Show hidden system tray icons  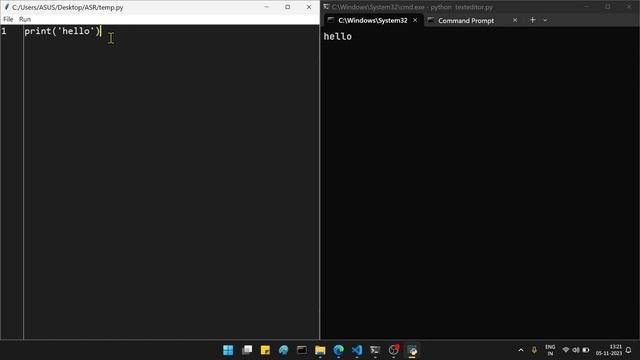click(x=521, y=350)
